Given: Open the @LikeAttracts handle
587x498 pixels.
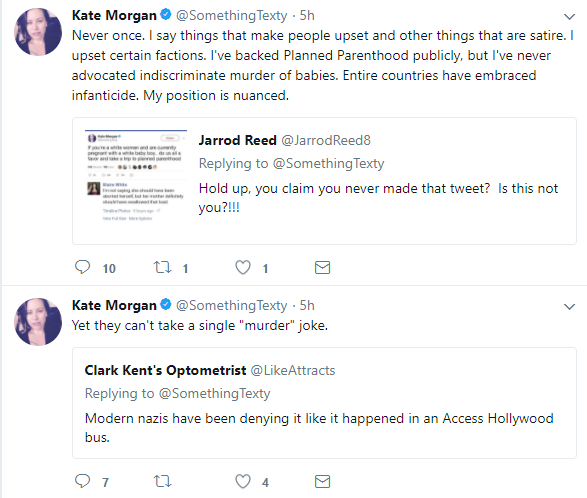Looking at the screenshot, I should click(x=293, y=370).
